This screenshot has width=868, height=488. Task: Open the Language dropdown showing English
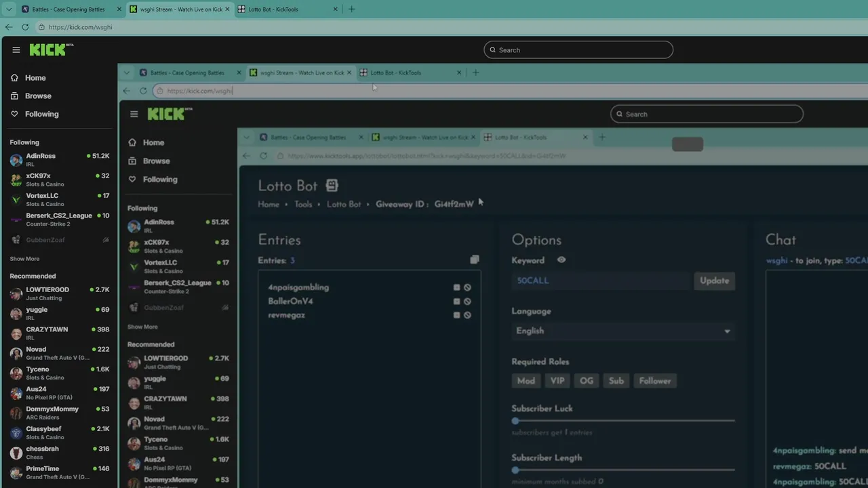[623, 331]
